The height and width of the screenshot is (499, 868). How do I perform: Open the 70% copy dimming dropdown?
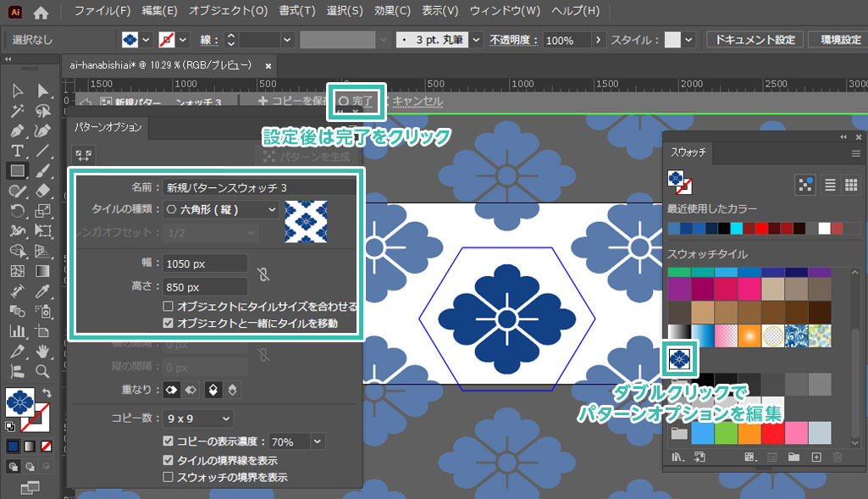point(318,441)
